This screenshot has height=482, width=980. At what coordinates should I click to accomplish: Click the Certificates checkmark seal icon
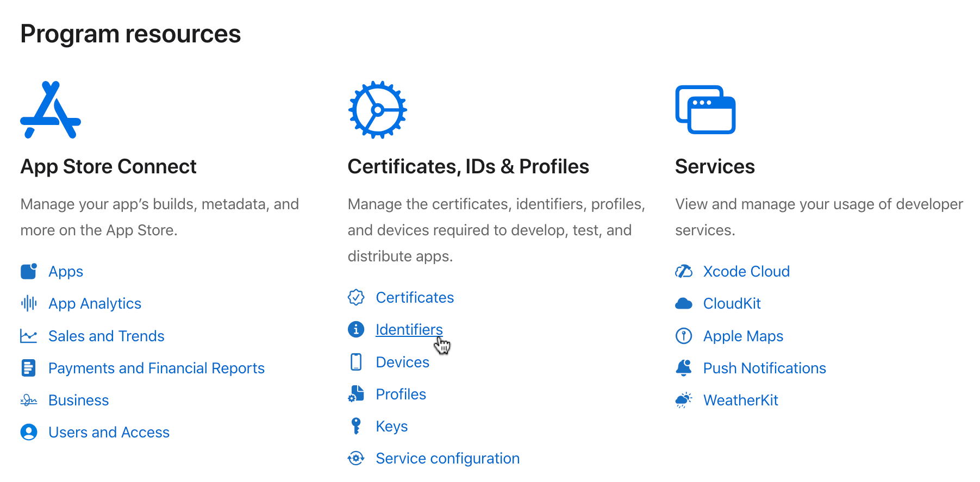pyautogui.click(x=356, y=297)
